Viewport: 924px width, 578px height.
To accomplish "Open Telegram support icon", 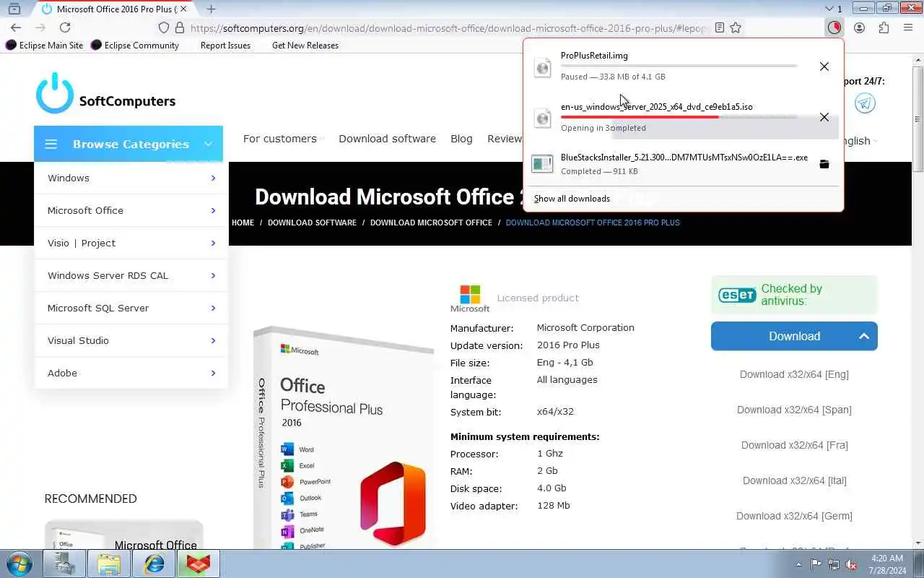I will point(865,103).
